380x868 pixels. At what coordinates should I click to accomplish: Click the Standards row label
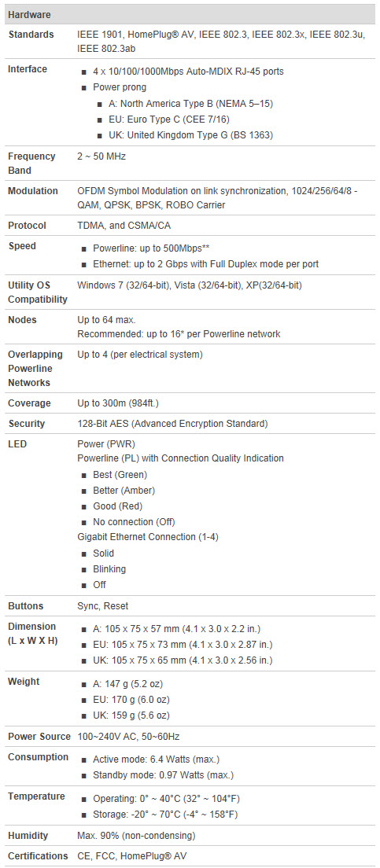click(x=31, y=35)
